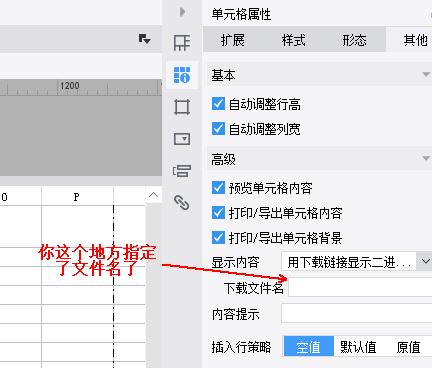
Task: Toggle 打印/导出单元格内容 checkbox
Action: click(x=218, y=213)
